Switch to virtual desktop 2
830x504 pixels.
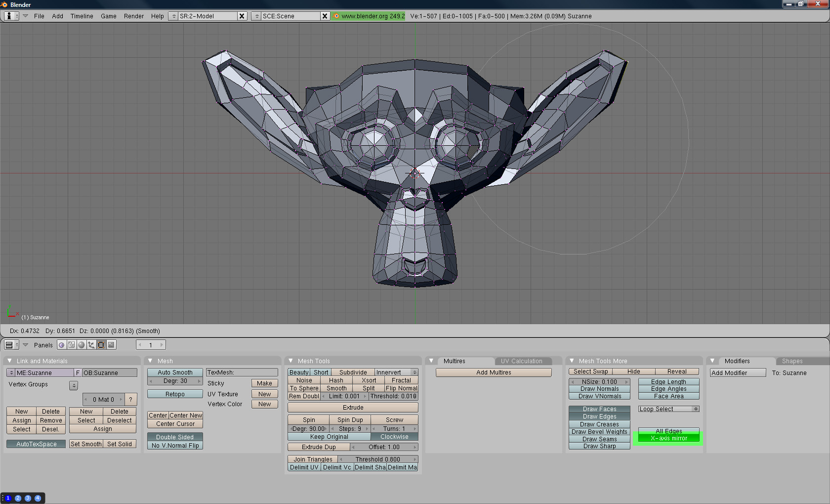coord(18,498)
